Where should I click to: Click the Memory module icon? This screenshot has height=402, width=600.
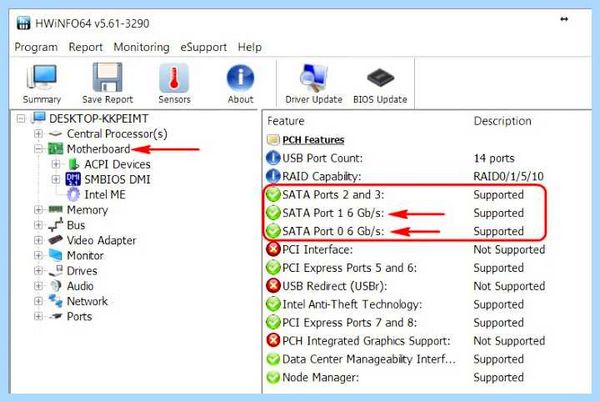click(x=55, y=209)
